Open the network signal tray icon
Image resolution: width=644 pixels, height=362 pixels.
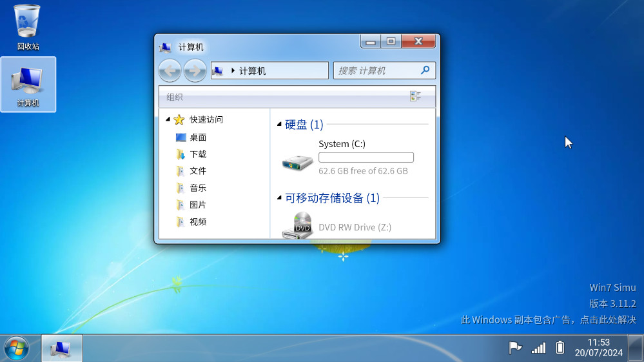tap(538, 348)
